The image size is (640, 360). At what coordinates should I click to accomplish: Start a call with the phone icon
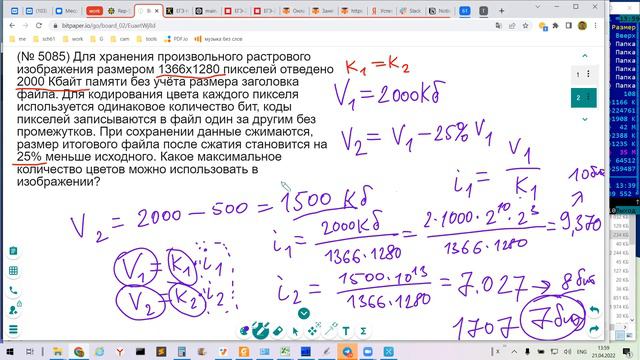(13, 290)
